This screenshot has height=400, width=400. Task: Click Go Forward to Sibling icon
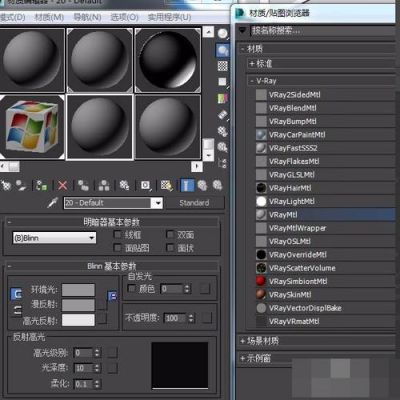click(218, 185)
